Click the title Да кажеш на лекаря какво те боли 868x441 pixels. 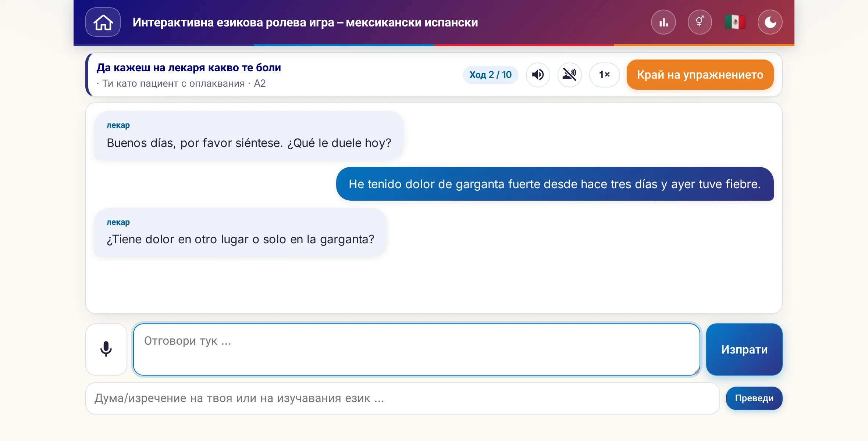pyautogui.click(x=189, y=68)
